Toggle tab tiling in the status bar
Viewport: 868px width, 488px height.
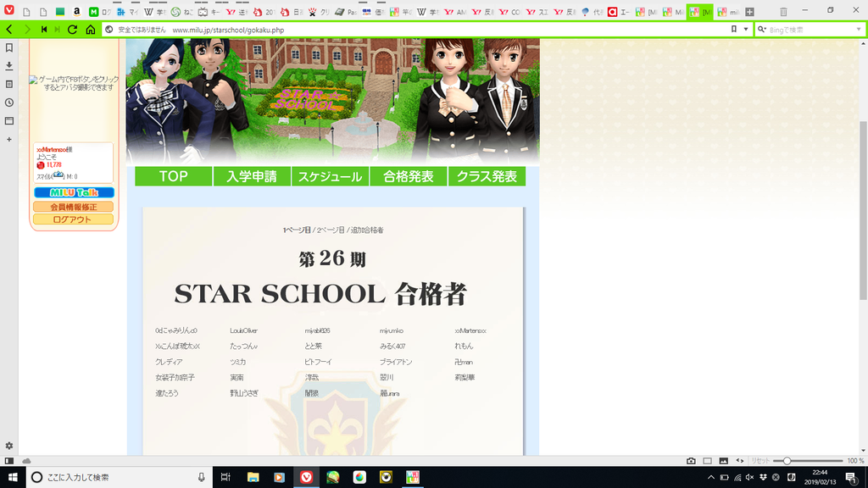(x=707, y=461)
